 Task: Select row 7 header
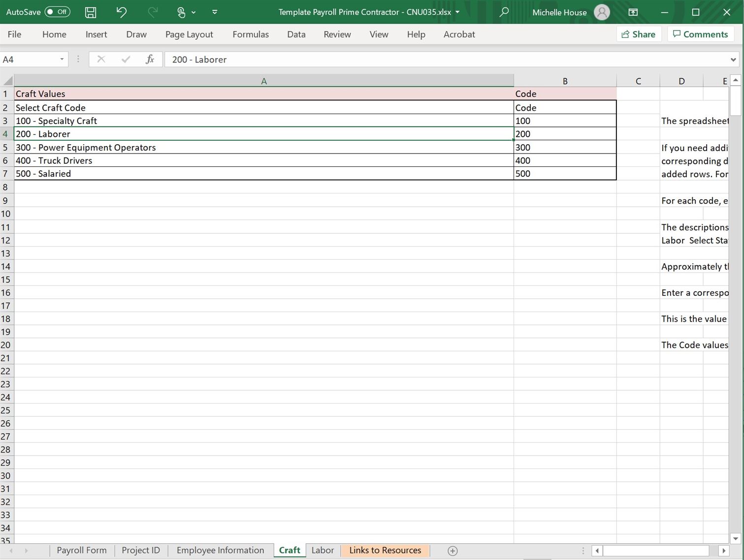(6, 173)
